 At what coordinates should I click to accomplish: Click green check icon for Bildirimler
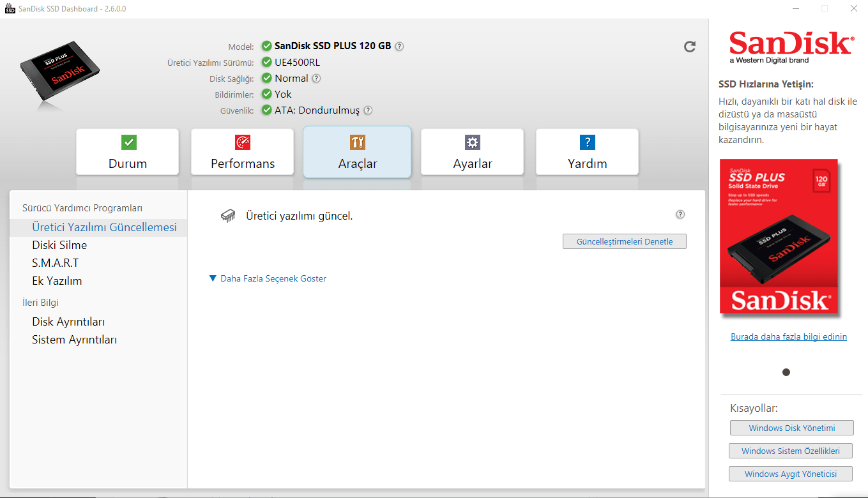(x=267, y=94)
